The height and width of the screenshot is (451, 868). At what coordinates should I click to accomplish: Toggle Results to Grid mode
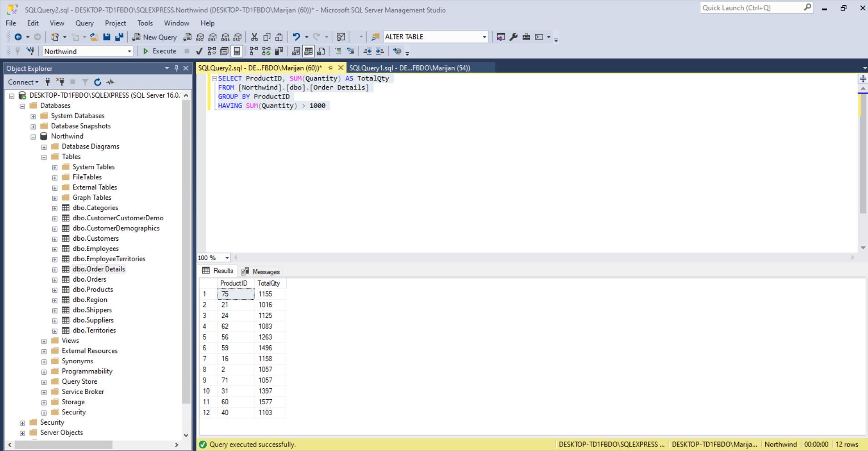tap(309, 51)
